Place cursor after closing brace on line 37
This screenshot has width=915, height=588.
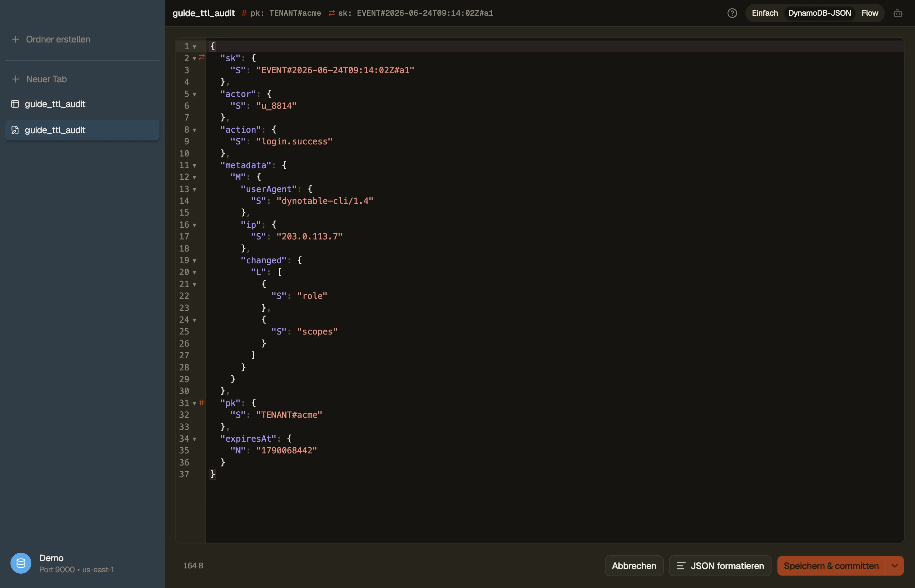click(x=216, y=474)
